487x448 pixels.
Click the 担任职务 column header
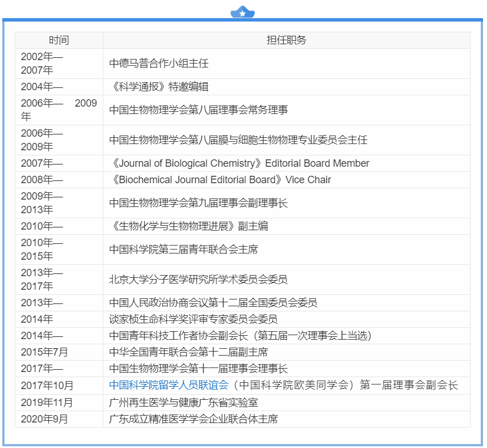(286, 40)
